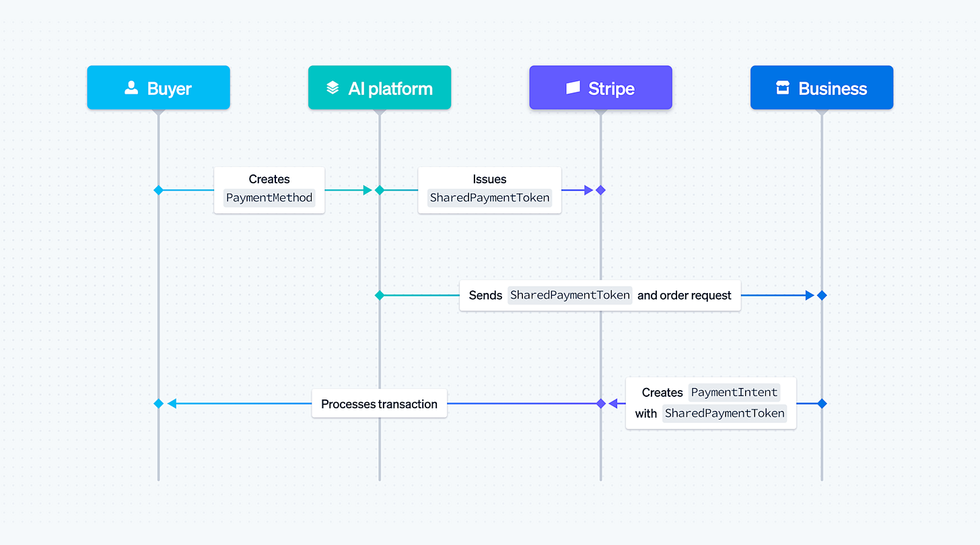The height and width of the screenshot is (545, 980).
Task: Click the Business header label
Action: pyautogui.click(x=833, y=88)
